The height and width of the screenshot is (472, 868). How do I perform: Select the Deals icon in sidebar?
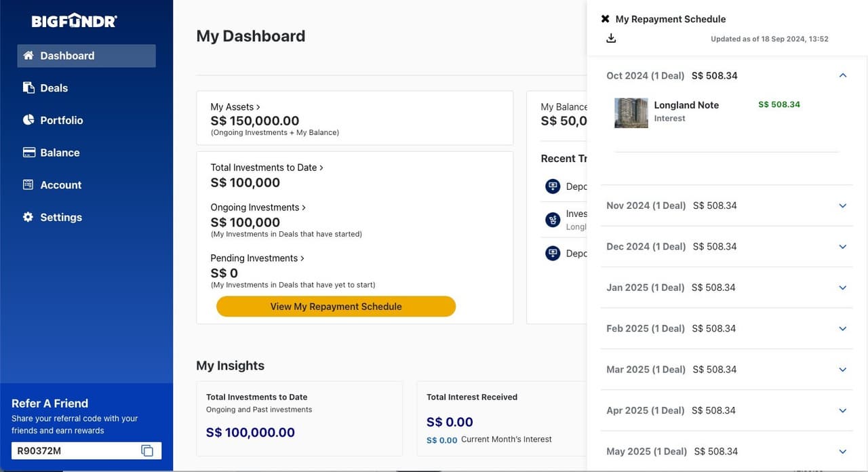[28, 87]
